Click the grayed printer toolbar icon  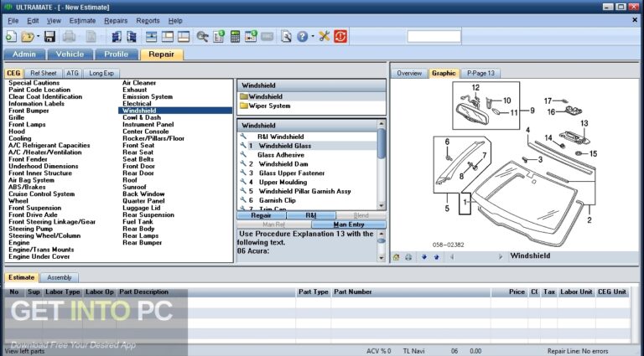point(69,37)
